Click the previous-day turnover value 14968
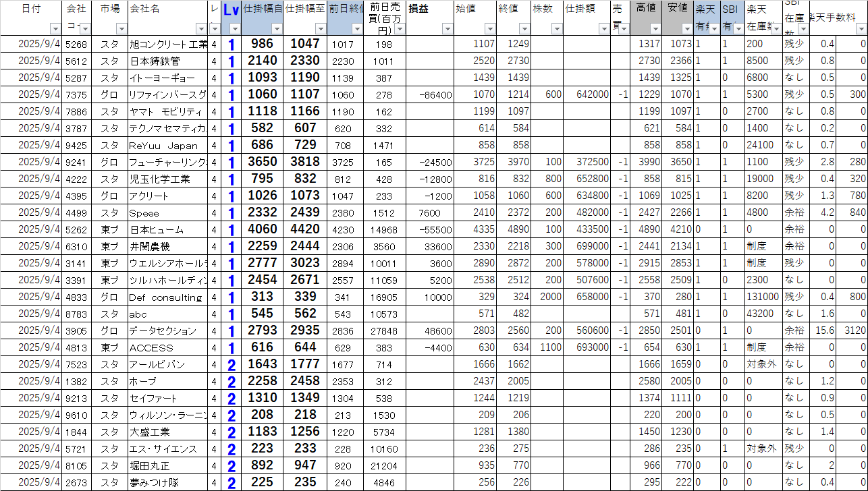The width and height of the screenshot is (868, 491). (385, 229)
